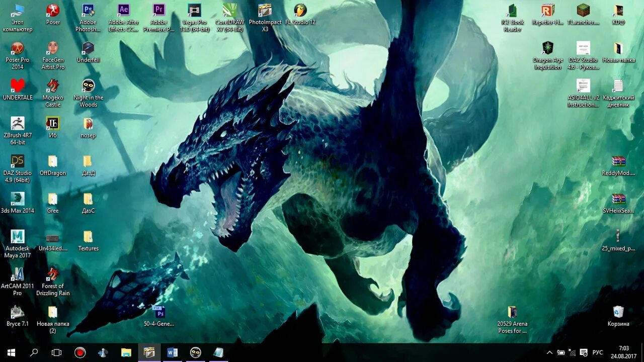Select the 3ds Max 2014 shortcut
644x362 pixels.
pos(18,203)
